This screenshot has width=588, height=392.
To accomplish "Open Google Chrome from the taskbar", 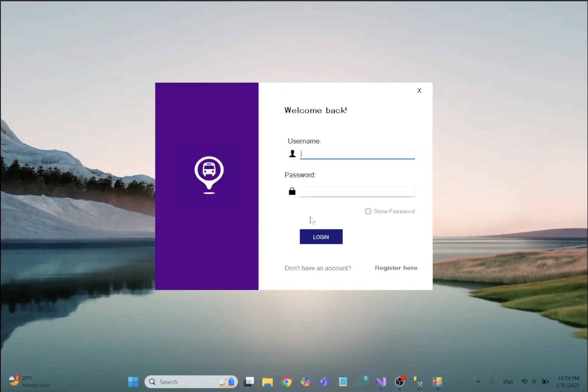I will click(287, 382).
